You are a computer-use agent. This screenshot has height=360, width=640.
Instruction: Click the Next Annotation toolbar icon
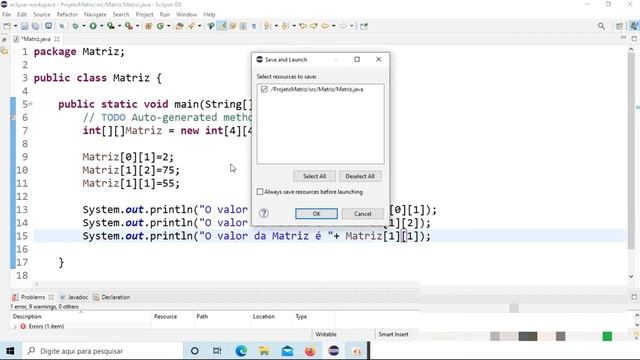267,26
